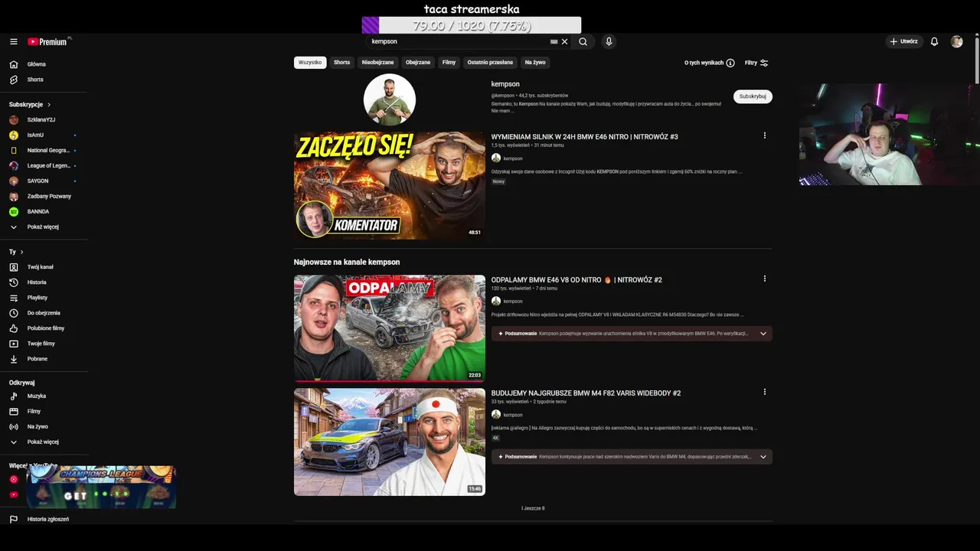Click the taca streamerska progress bar
Image resolution: width=980 pixels, height=551 pixels.
click(472, 25)
